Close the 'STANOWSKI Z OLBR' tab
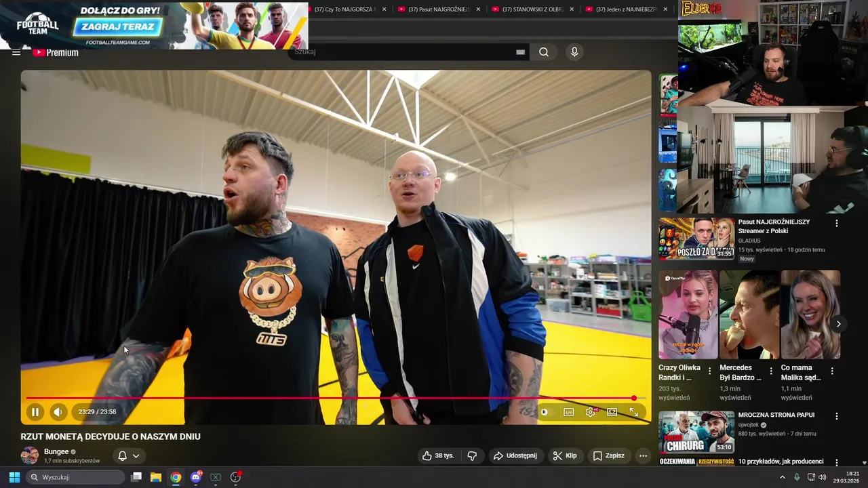 coord(572,9)
